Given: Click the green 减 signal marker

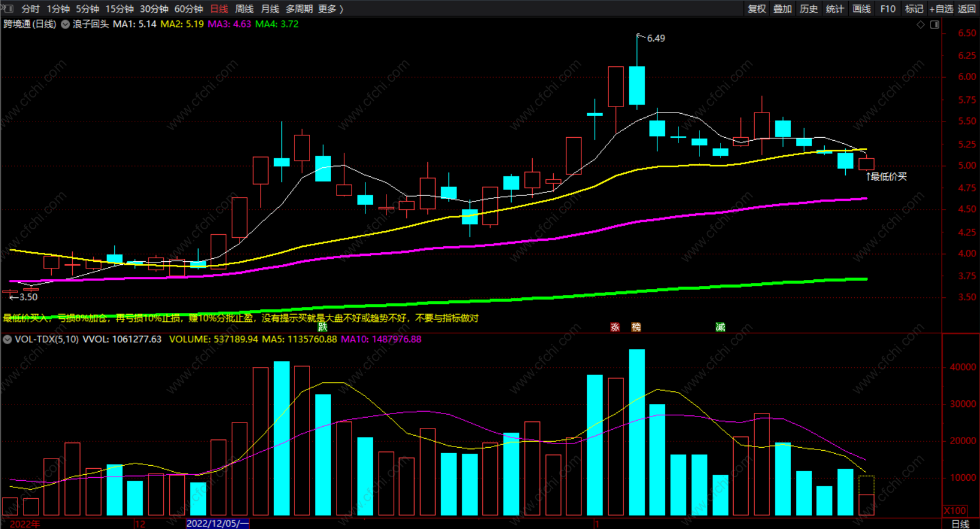Looking at the screenshot, I should pyautogui.click(x=720, y=327).
